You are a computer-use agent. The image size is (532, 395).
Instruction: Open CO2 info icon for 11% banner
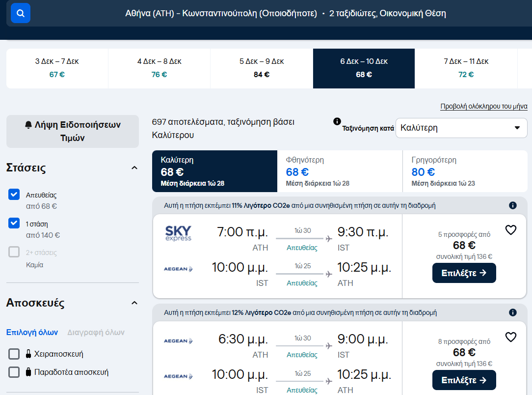[513, 205]
